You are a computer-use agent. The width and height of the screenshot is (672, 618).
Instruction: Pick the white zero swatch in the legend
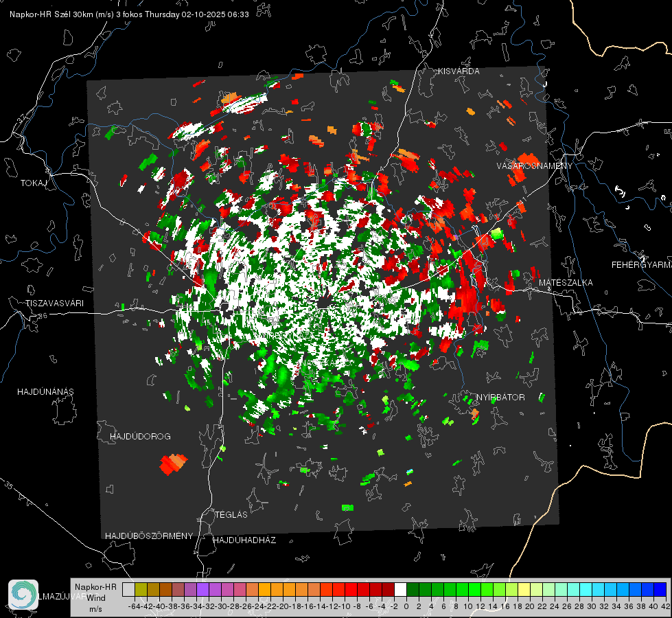400,589
